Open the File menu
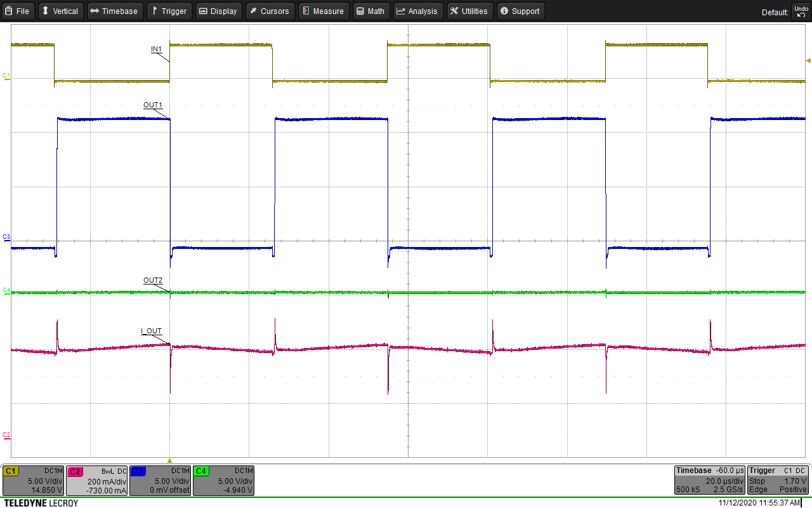This screenshot has height=508, width=812. coord(18,11)
